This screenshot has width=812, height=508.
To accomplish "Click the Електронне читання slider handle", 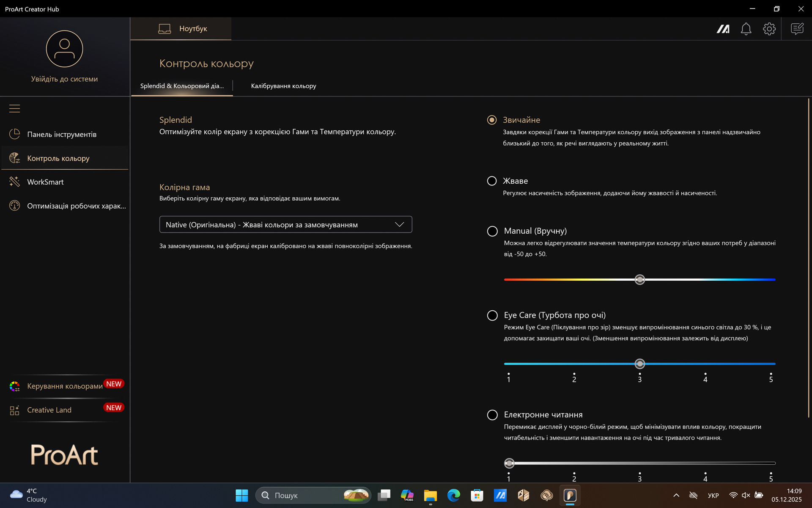I will [x=509, y=463].
